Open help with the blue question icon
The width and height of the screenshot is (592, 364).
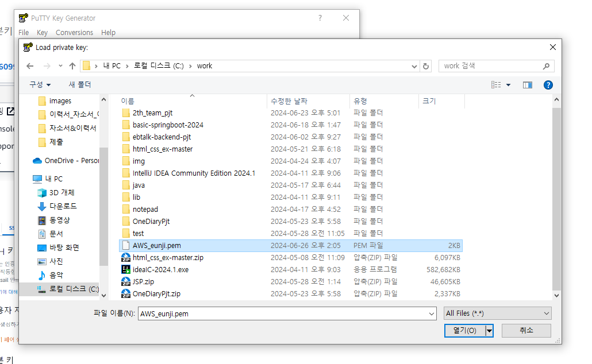click(548, 85)
